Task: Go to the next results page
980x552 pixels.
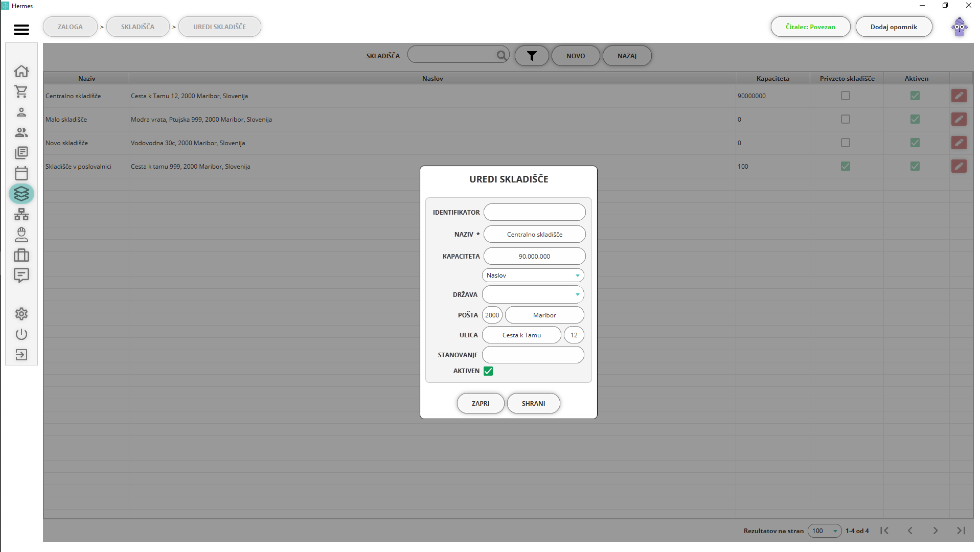Action: click(936, 531)
